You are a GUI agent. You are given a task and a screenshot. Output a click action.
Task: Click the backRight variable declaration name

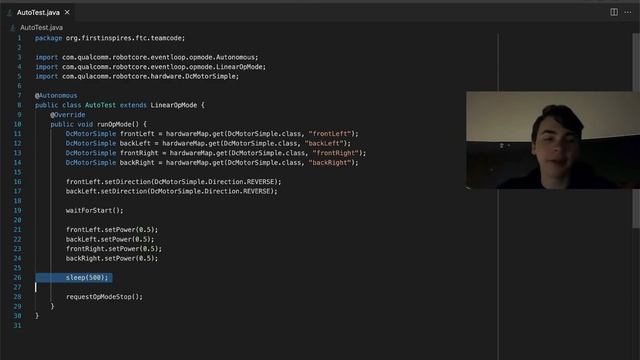pyautogui.click(x=137, y=162)
